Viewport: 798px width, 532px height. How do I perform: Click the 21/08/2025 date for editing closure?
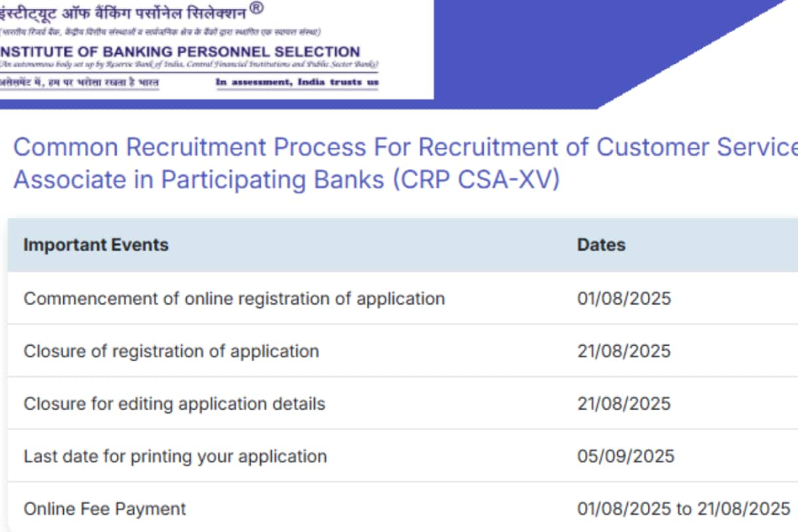tap(624, 403)
